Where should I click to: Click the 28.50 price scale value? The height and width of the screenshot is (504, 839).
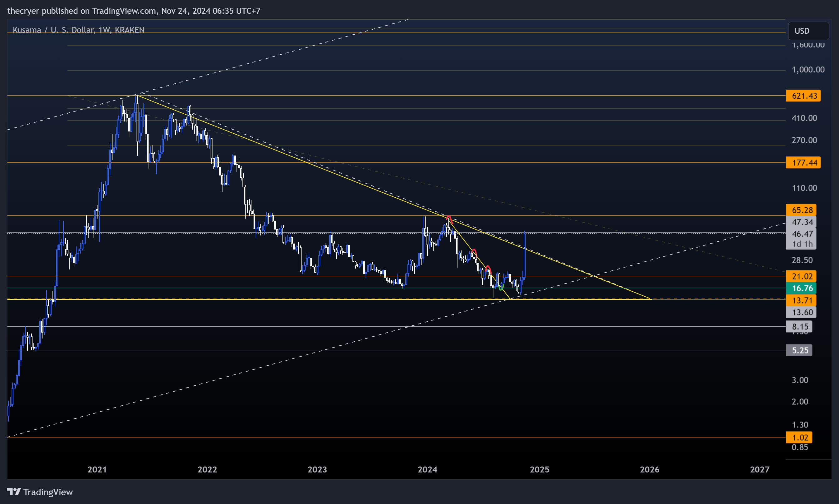pos(802,260)
